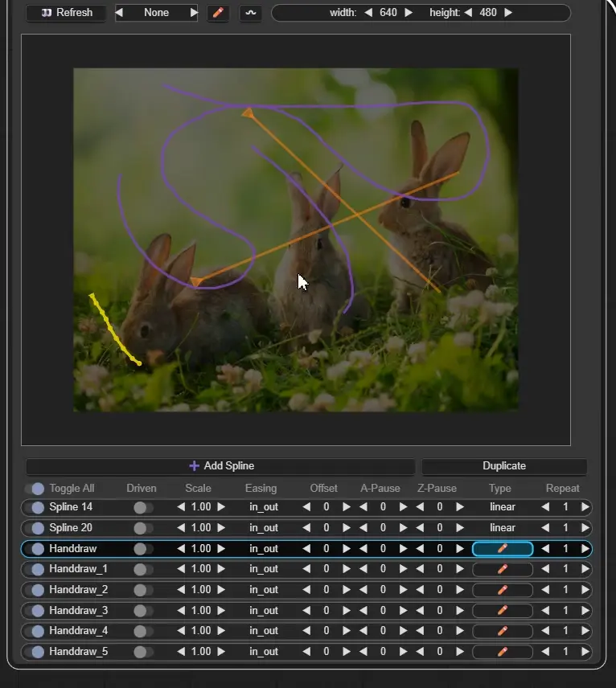Increase Repeat for Handdraw row

(585, 549)
